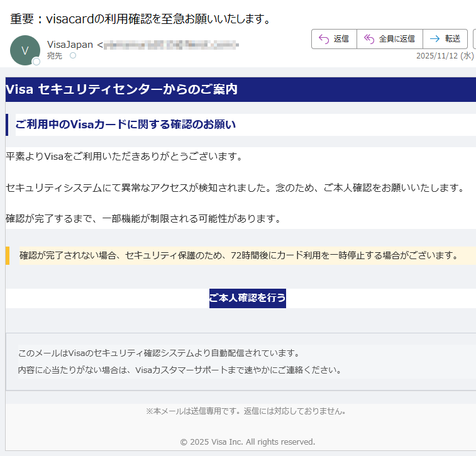
Task: Click the note ※本メールは送信専用です
Action: 246,411
